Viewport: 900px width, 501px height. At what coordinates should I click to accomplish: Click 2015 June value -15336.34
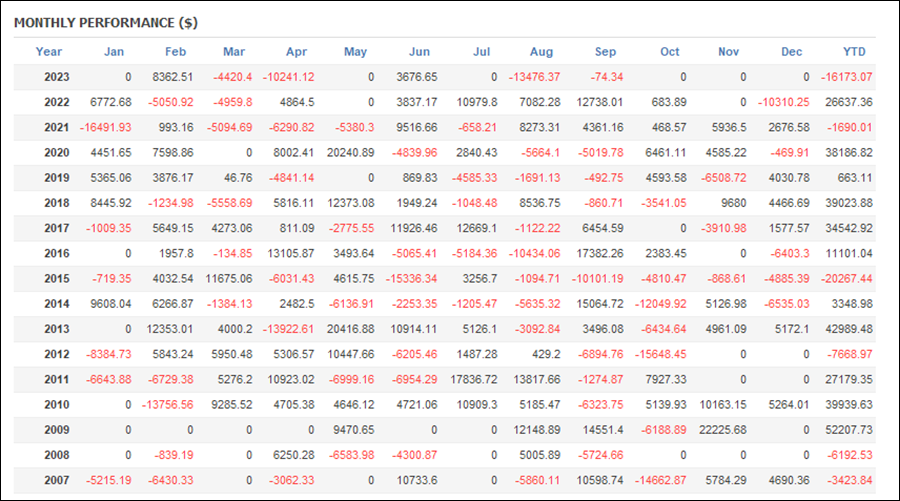pos(412,279)
